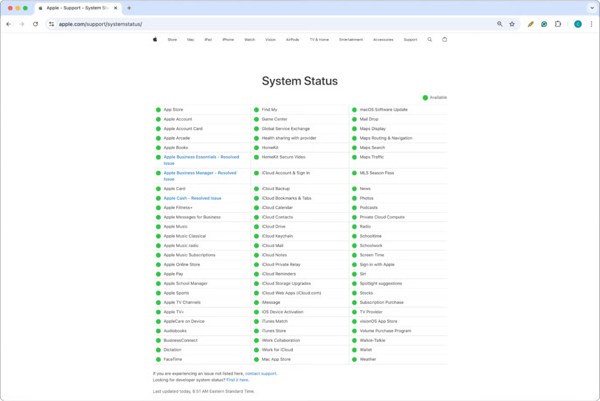Click the HomeKit Secure Video entry

284,157
